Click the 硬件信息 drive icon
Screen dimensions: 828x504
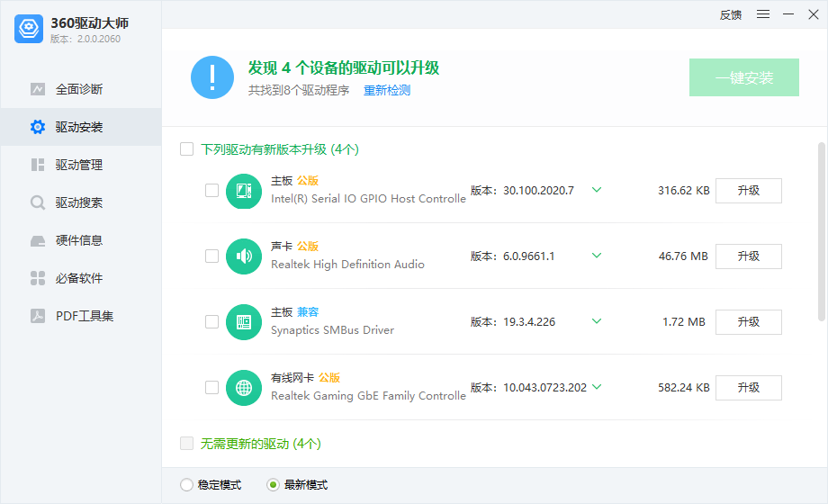[38, 241]
